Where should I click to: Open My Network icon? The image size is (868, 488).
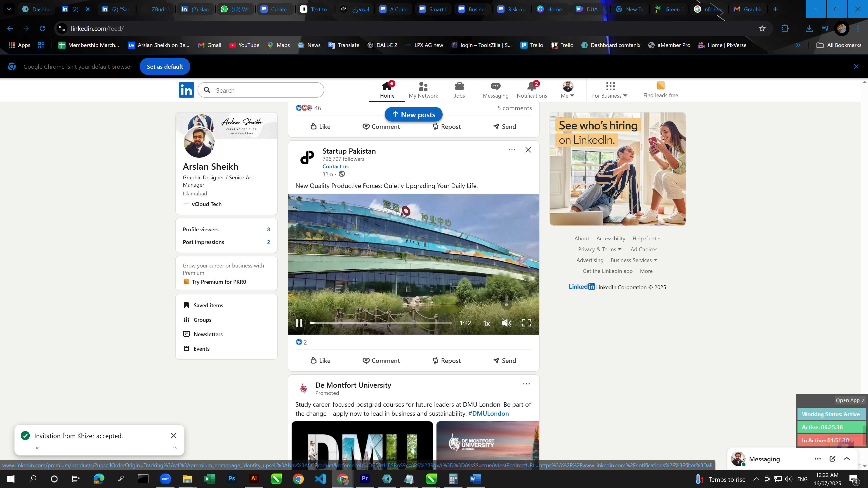click(423, 90)
